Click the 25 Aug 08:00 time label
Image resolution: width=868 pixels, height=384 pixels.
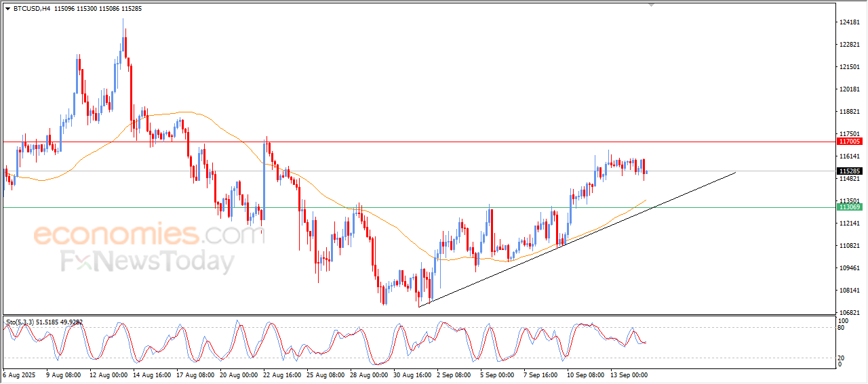(x=325, y=374)
